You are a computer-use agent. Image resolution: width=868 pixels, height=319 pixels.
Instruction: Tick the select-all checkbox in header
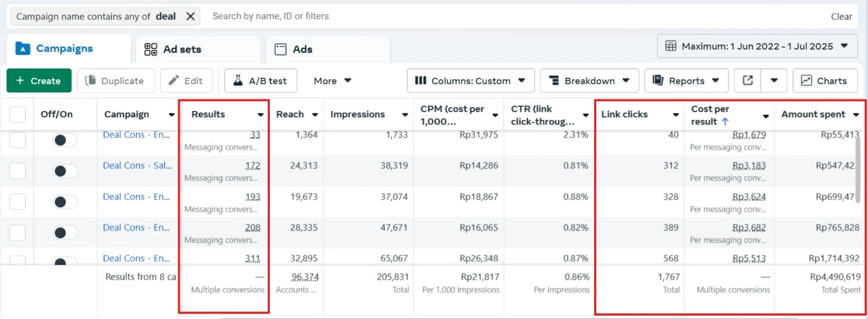point(18,114)
